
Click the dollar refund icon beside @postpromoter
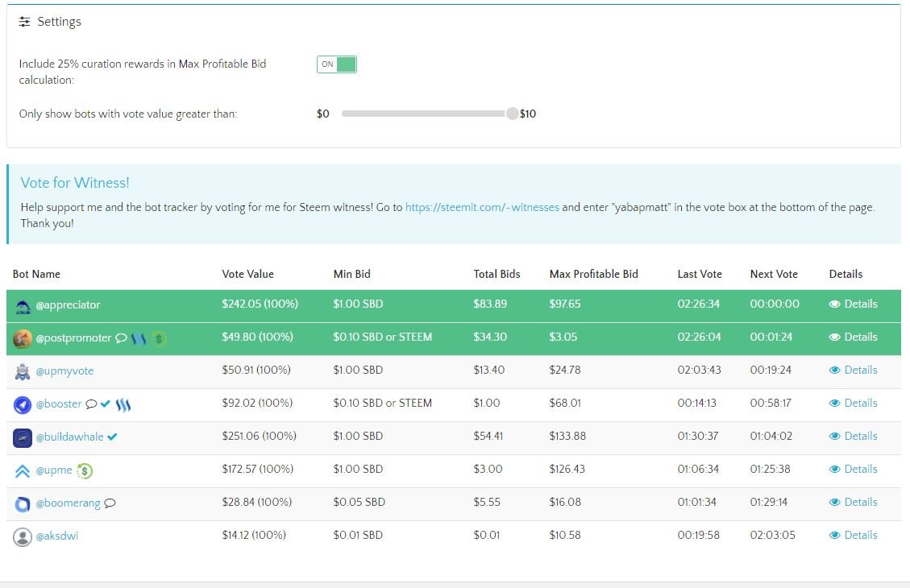159,338
